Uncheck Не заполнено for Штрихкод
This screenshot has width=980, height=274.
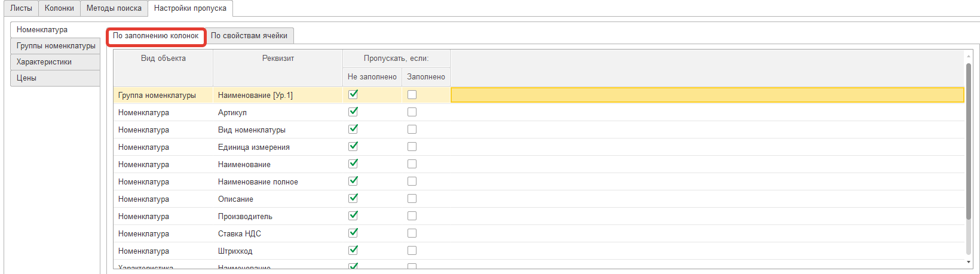pos(353,250)
